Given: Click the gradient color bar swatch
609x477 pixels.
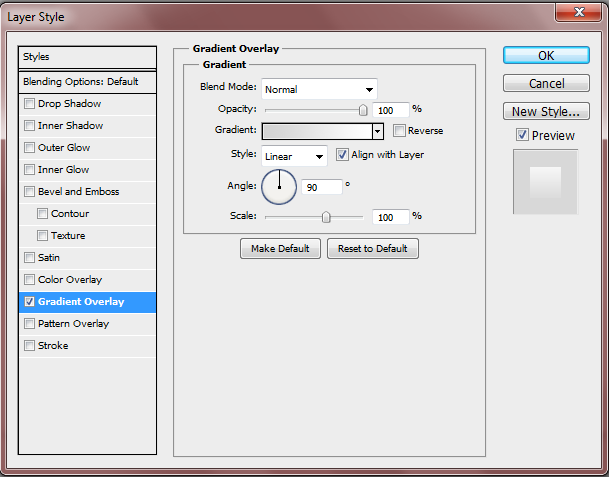Looking at the screenshot, I should tap(316, 131).
